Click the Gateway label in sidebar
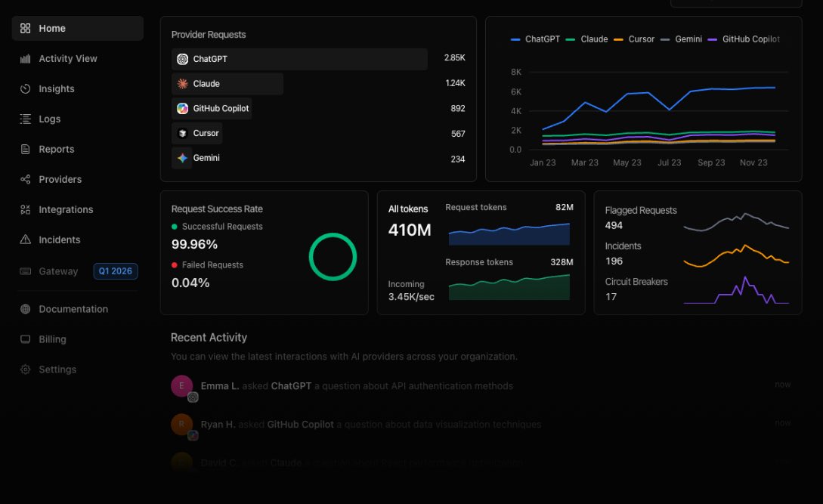This screenshot has height=504, width=823. [x=58, y=271]
